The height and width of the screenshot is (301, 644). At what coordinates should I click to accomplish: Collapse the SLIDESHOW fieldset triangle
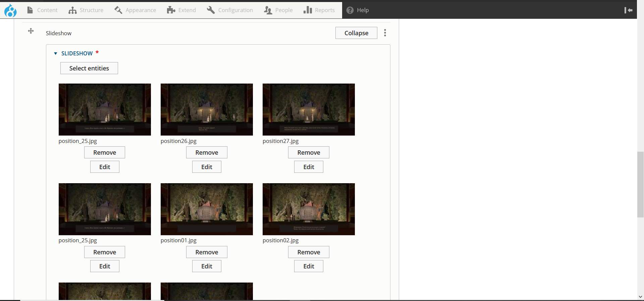click(56, 53)
